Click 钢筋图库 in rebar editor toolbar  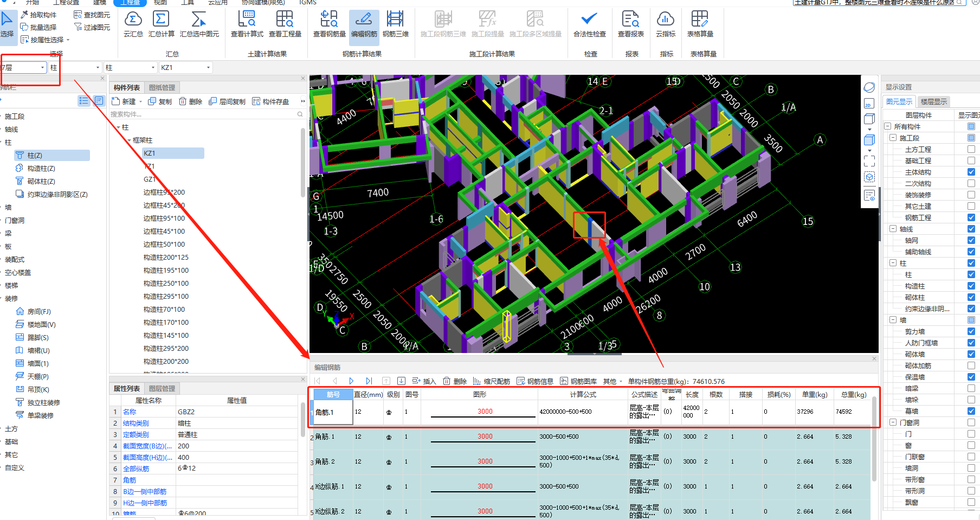578,381
